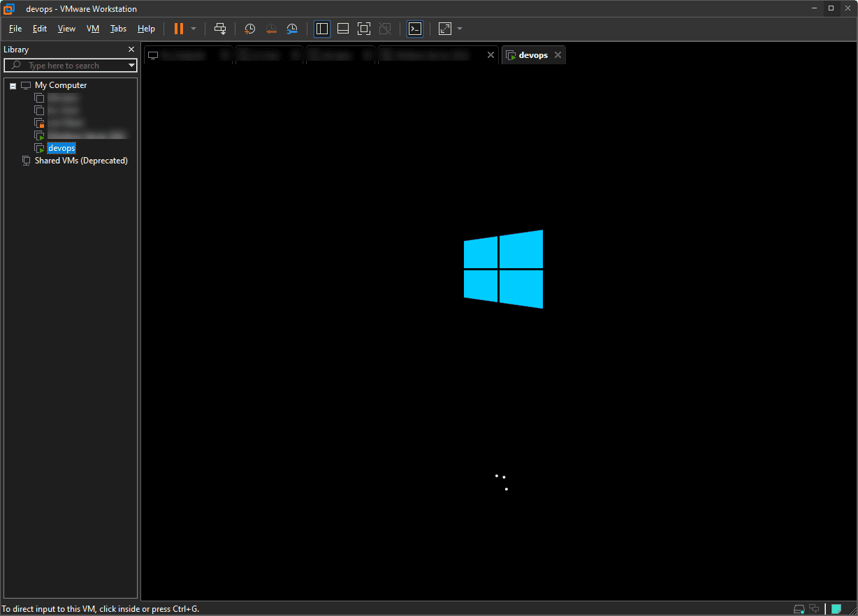Viewport: 858px width, 616px height.
Task: Toggle the library sidebar view
Action: pyautogui.click(x=322, y=29)
